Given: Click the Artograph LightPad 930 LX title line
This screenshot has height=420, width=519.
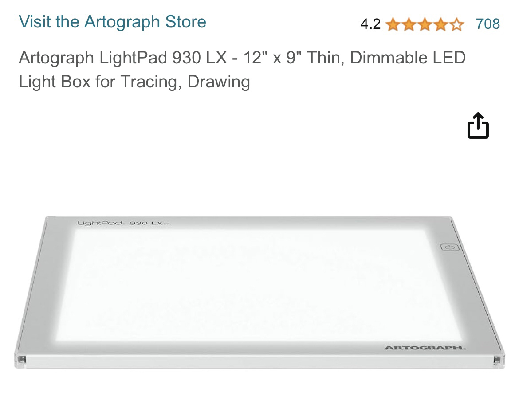Looking at the screenshot, I should coord(242,58).
